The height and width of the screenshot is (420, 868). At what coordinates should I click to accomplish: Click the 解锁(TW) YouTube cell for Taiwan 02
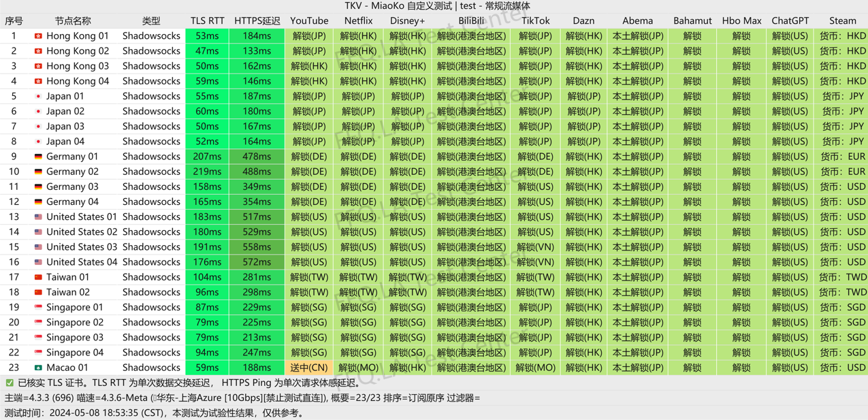pyautogui.click(x=309, y=293)
